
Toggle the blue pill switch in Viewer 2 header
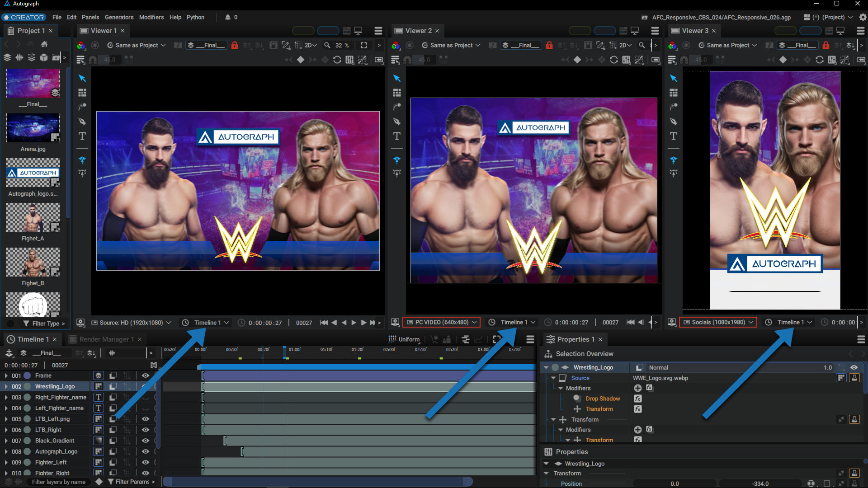click(x=604, y=31)
